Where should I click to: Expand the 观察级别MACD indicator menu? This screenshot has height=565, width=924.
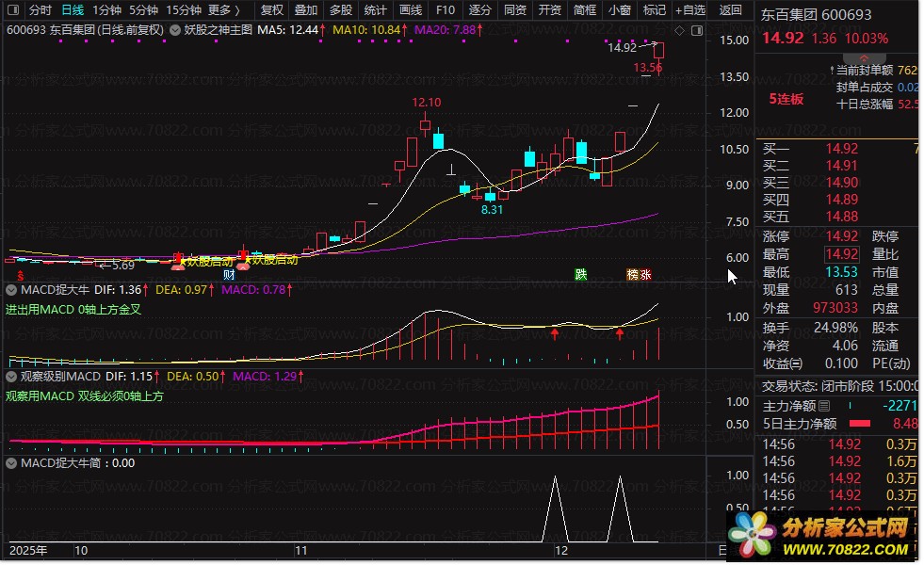[x=12, y=377]
